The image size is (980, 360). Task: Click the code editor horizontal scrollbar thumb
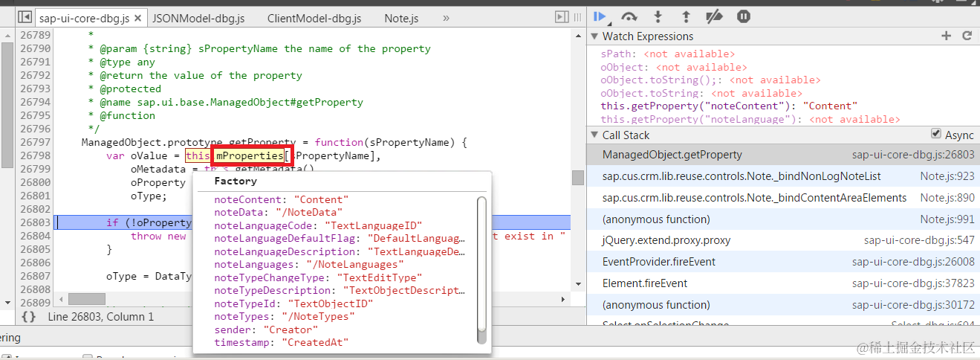click(87, 299)
